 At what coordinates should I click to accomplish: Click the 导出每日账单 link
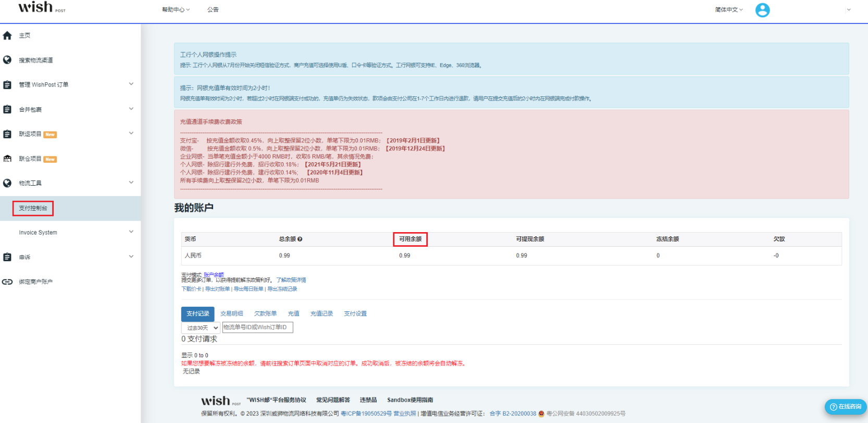[249, 289]
